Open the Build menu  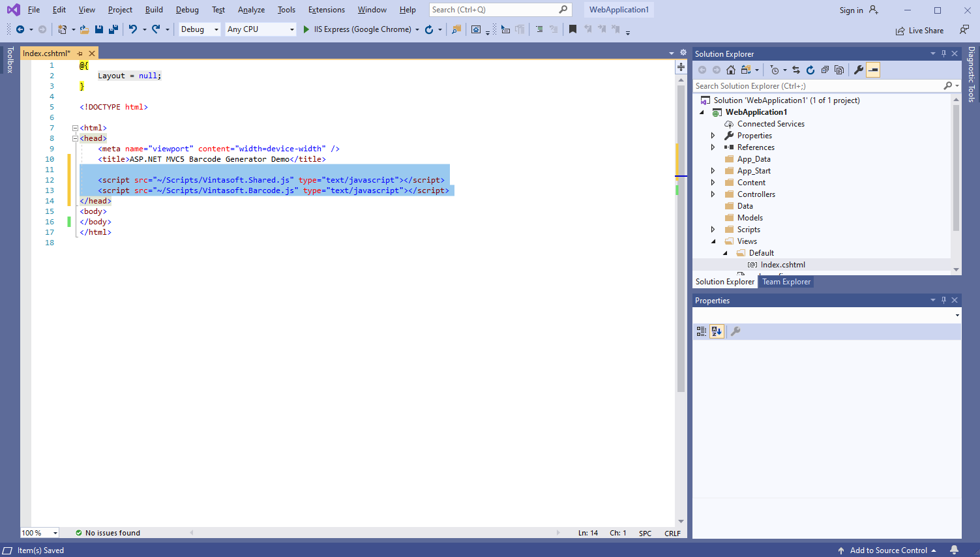[x=154, y=10]
